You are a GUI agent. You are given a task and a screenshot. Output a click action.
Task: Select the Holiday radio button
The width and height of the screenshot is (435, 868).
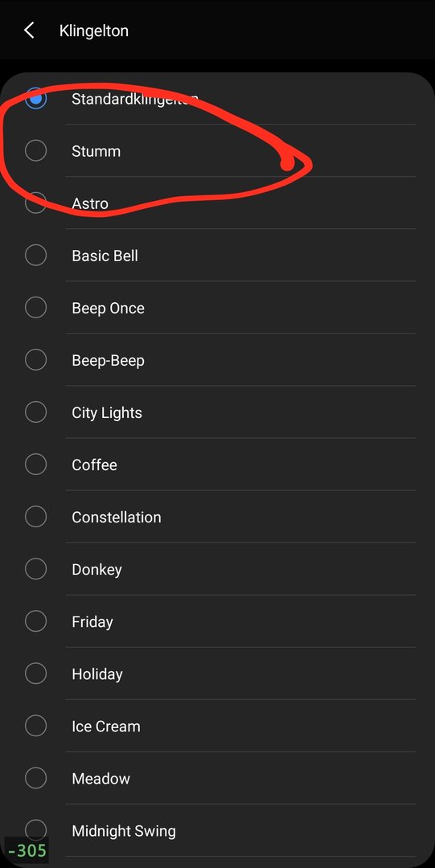[x=36, y=674]
